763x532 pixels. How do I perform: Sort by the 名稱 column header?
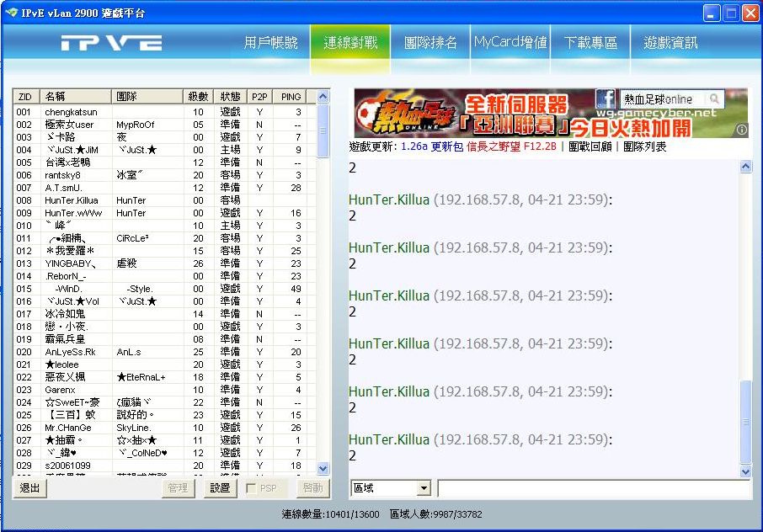click(76, 97)
